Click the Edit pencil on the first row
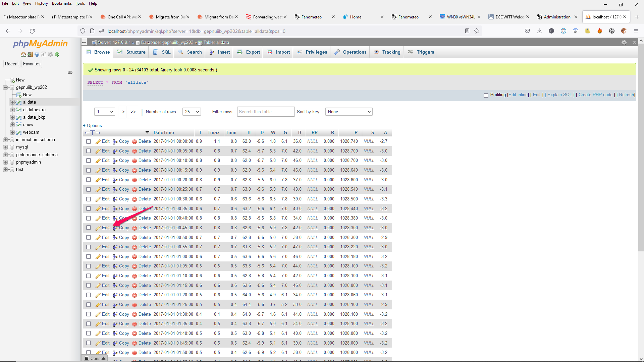The width and height of the screenshot is (644, 362). click(x=98, y=141)
